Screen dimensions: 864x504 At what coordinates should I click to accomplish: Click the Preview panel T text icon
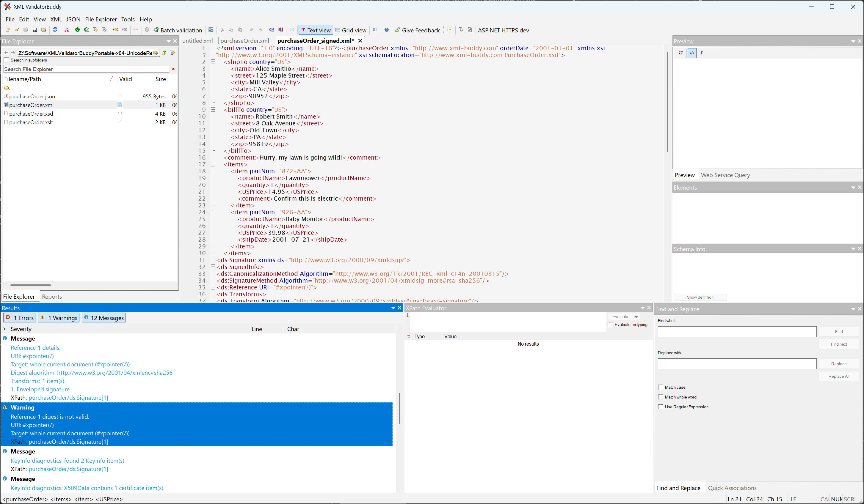701,52
